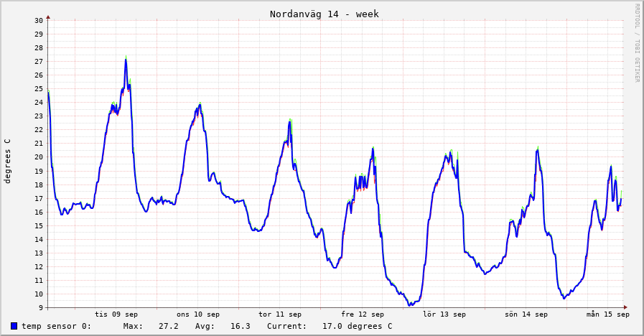Click the Avg value 16.3
Image resolution: width=644 pixels, height=336 pixels.
[241, 326]
